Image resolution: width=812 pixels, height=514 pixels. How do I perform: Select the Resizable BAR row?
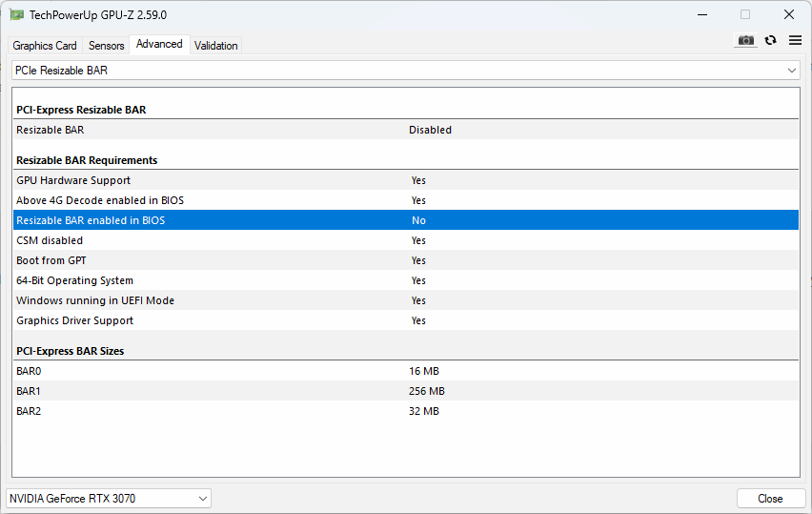[x=406, y=130]
